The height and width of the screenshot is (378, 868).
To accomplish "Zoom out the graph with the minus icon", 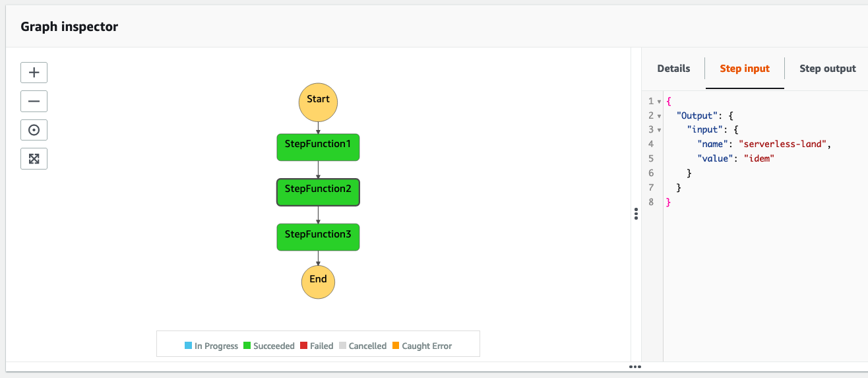I will [34, 102].
